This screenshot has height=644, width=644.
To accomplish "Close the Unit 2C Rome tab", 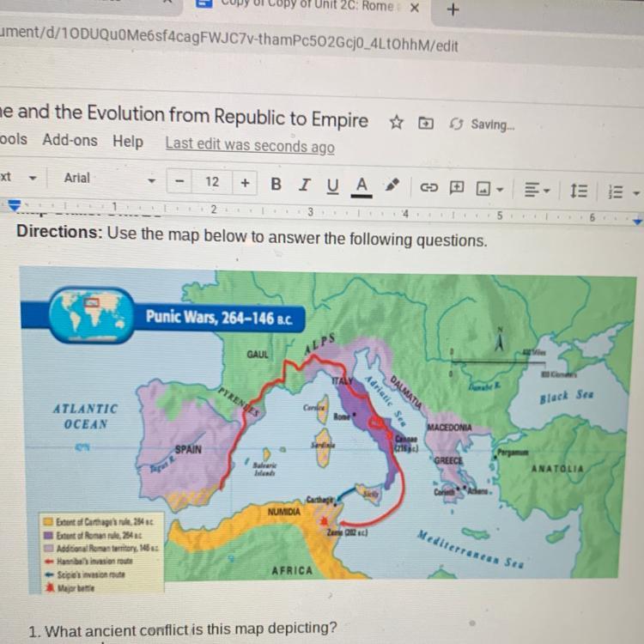I will [414, 8].
